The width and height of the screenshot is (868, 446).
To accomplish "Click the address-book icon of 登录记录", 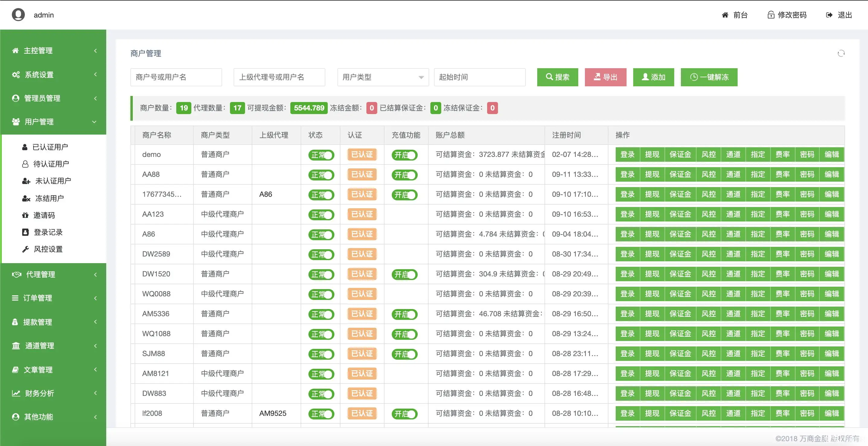I will (x=25, y=232).
